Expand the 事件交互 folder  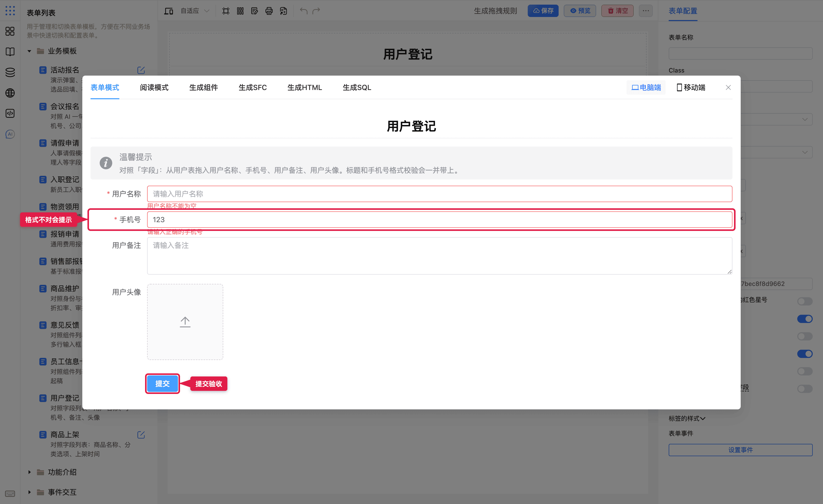(x=29, y=492)
